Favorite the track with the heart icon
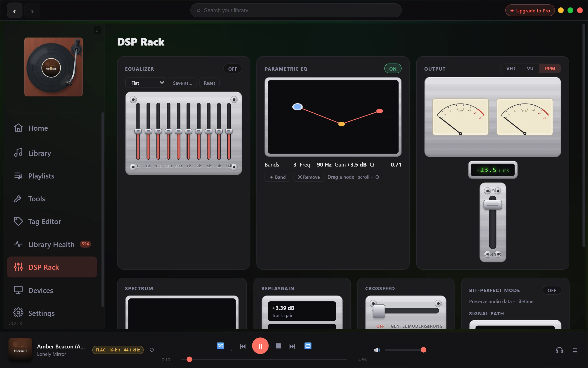 [x=152, y=350]
